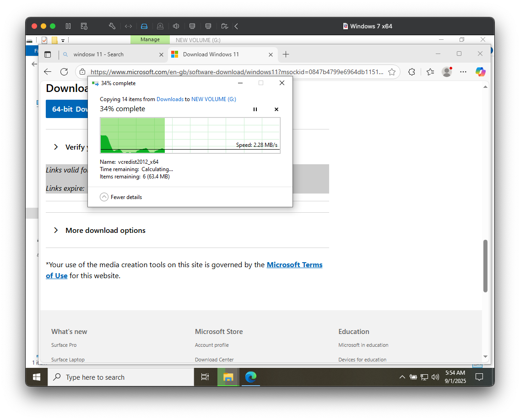
Task: Click the microsoft.com address bar URL
Action: 237,72
